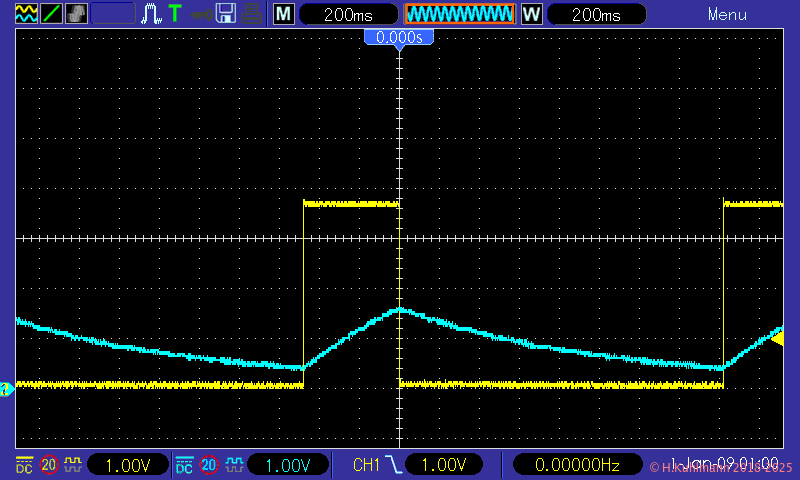Click the yellow channel 1.00V scale readout

[x=128, y=465]
